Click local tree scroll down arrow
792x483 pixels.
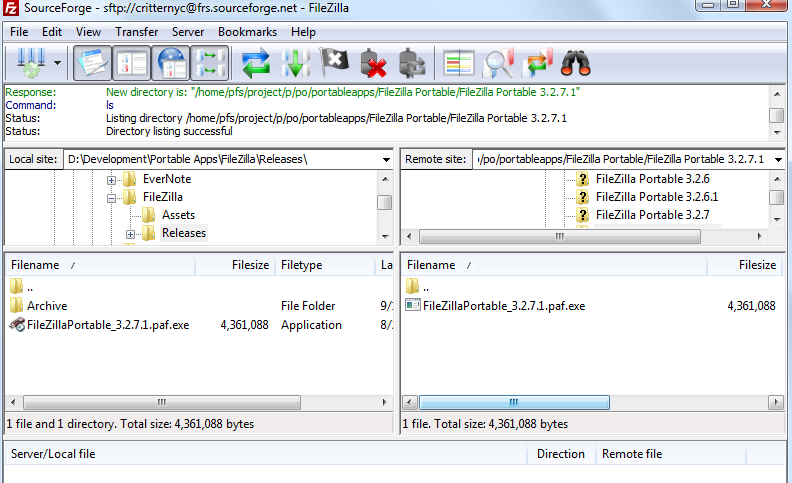pyautogui.click(x=385, y=236)
